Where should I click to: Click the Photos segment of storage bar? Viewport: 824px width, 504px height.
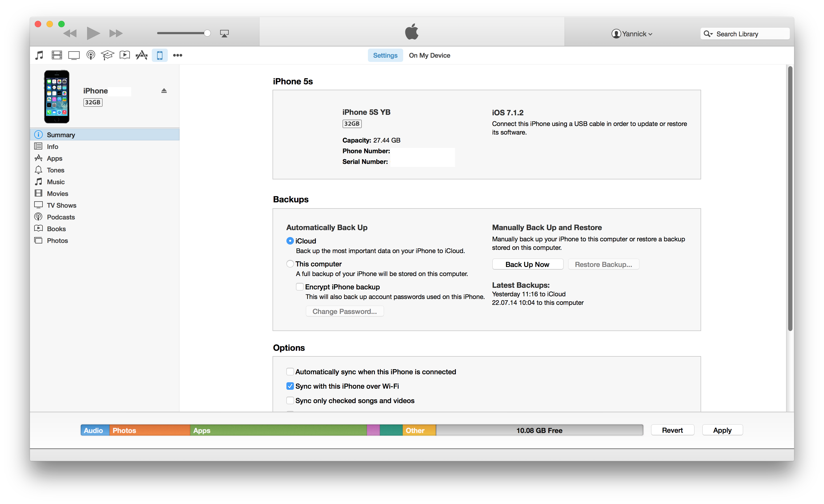[x=149, y=430]
